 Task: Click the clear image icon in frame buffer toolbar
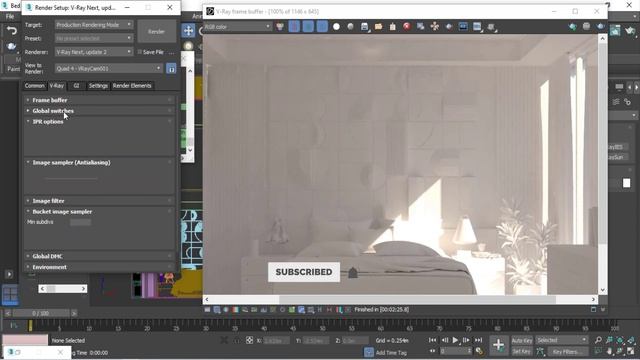point(393,27)
